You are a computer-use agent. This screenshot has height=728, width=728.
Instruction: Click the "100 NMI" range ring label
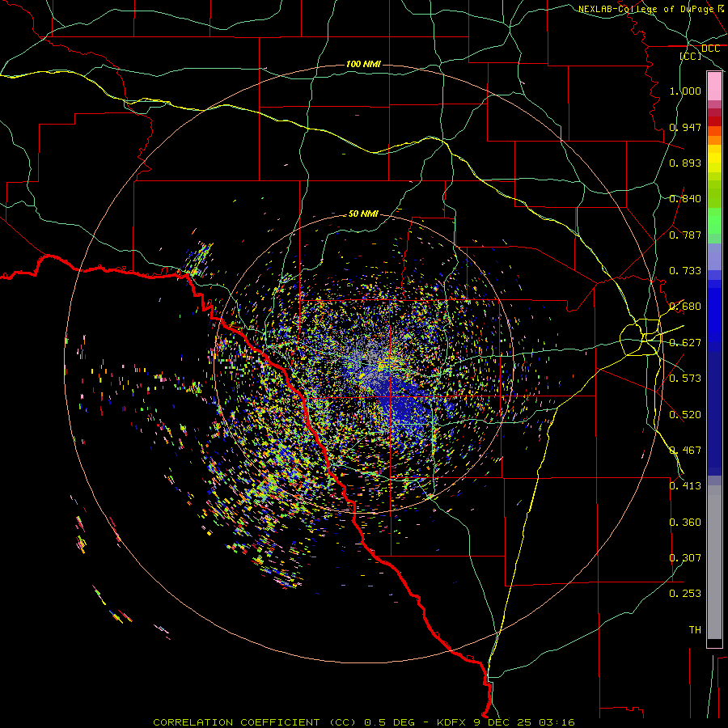coord(363,64)
